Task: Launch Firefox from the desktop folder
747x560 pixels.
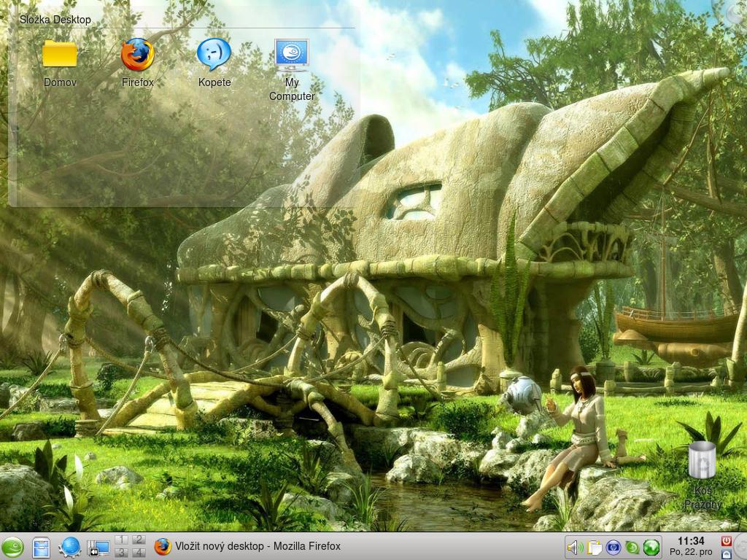Action: pyautogui.click(x=137, y=55)
